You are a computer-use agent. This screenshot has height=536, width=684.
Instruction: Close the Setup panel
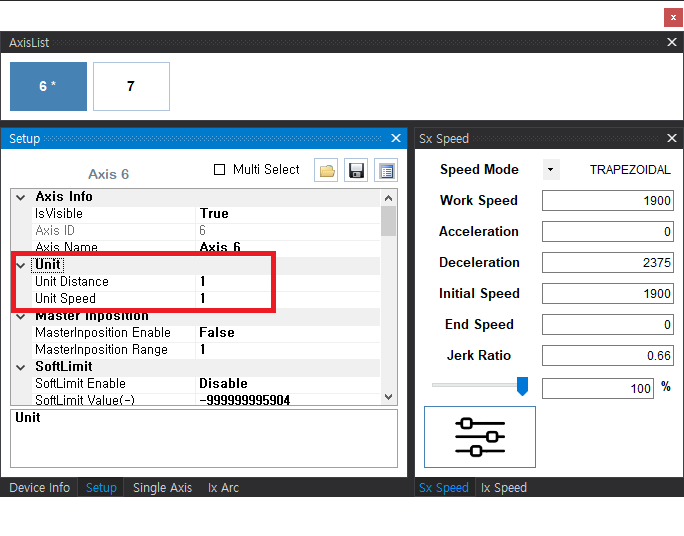point(396,139)
